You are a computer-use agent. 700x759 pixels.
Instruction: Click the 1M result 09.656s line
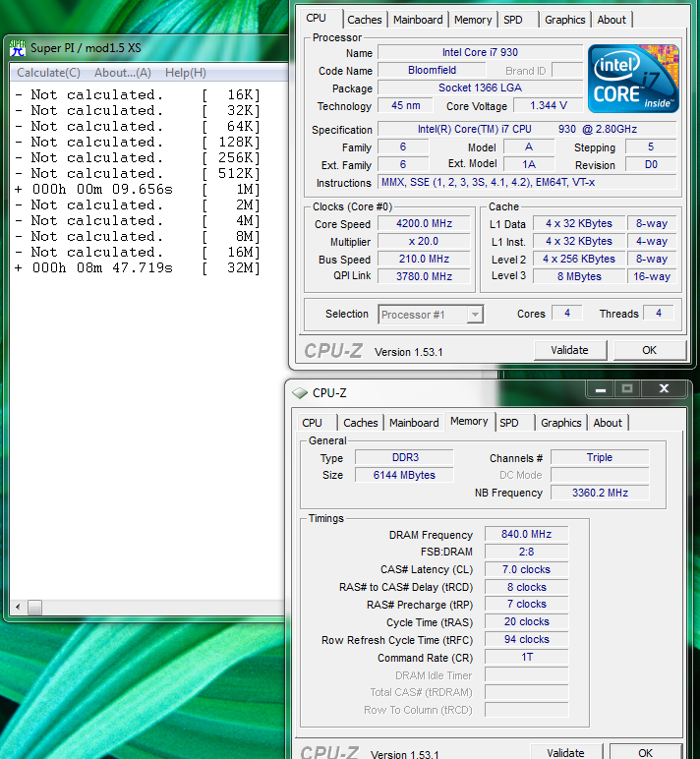click(138, 190)
